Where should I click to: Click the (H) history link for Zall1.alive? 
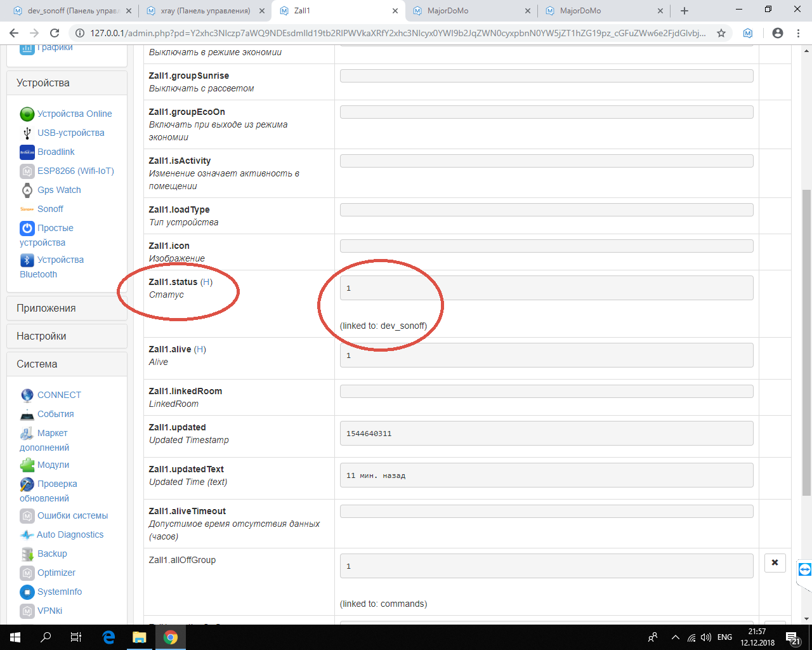point(200,350)
